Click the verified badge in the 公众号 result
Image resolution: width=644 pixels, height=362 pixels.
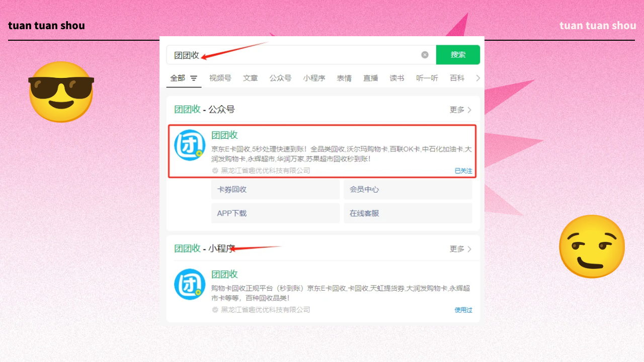coord(215,170)
